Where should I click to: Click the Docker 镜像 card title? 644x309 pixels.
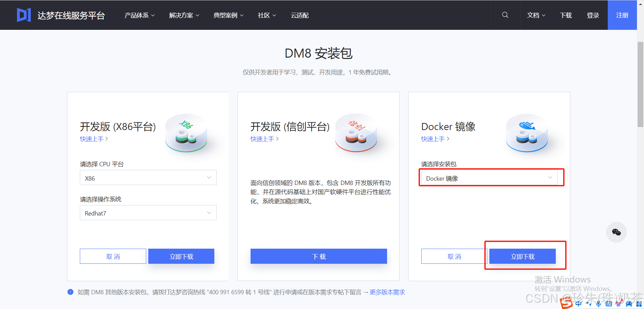point(448,127)
